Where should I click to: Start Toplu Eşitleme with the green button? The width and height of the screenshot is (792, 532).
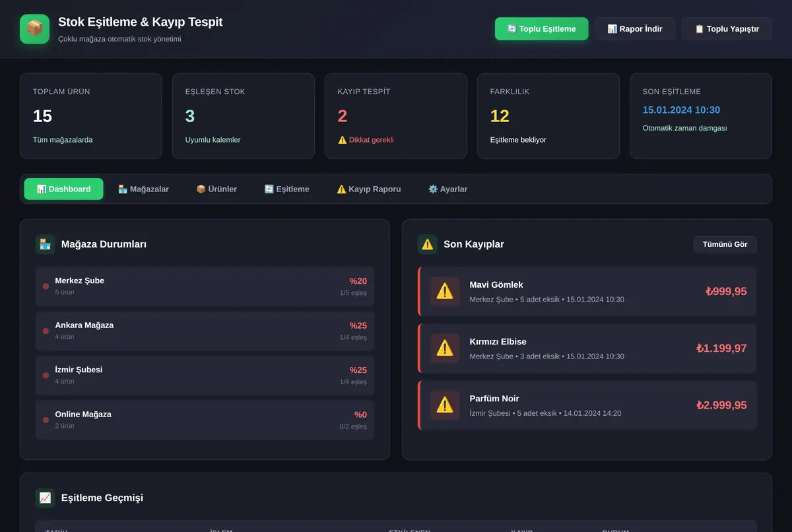click(x=541, y=29)
